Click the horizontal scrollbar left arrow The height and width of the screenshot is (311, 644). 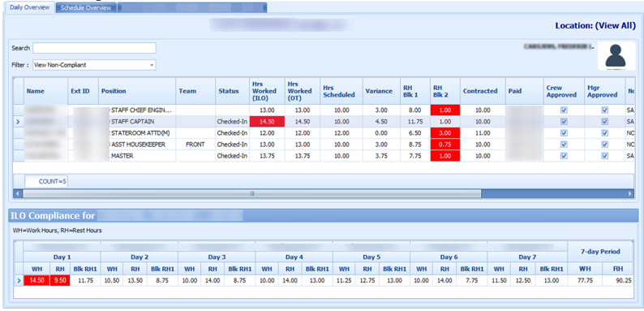[18, 193]
